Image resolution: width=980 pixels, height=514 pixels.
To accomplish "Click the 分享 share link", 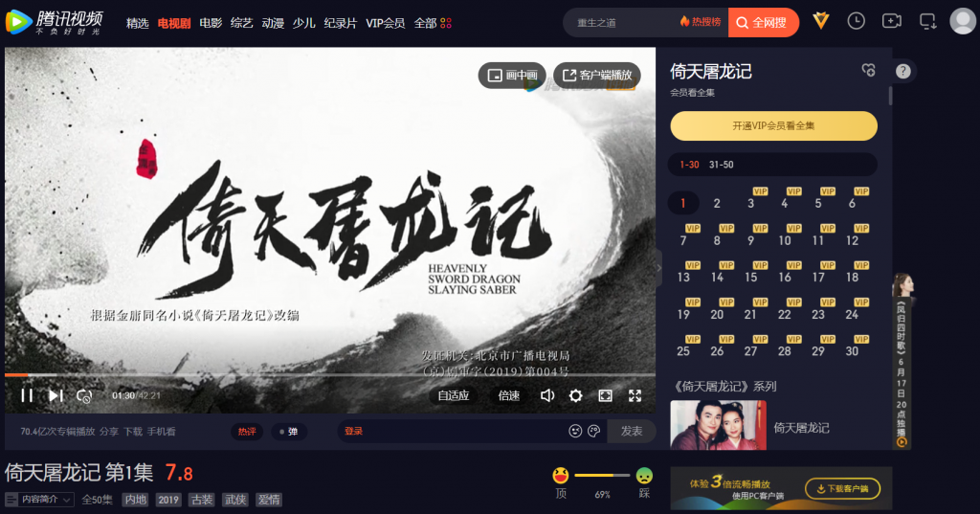I will coord(109,432).
